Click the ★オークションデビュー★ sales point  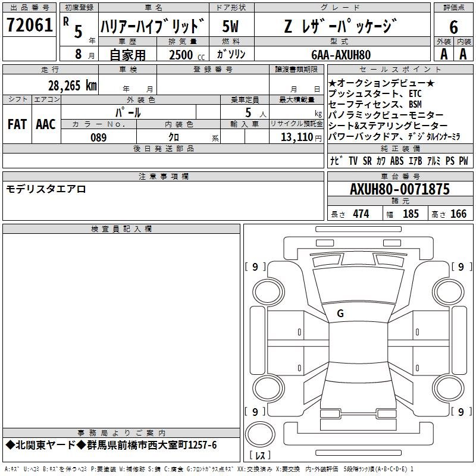(x=381, y=83)
